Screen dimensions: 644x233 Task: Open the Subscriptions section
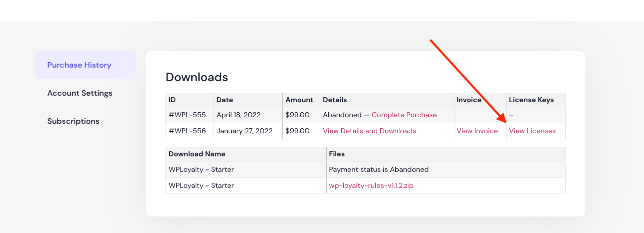pyautogui.click(x=73, y=121)
